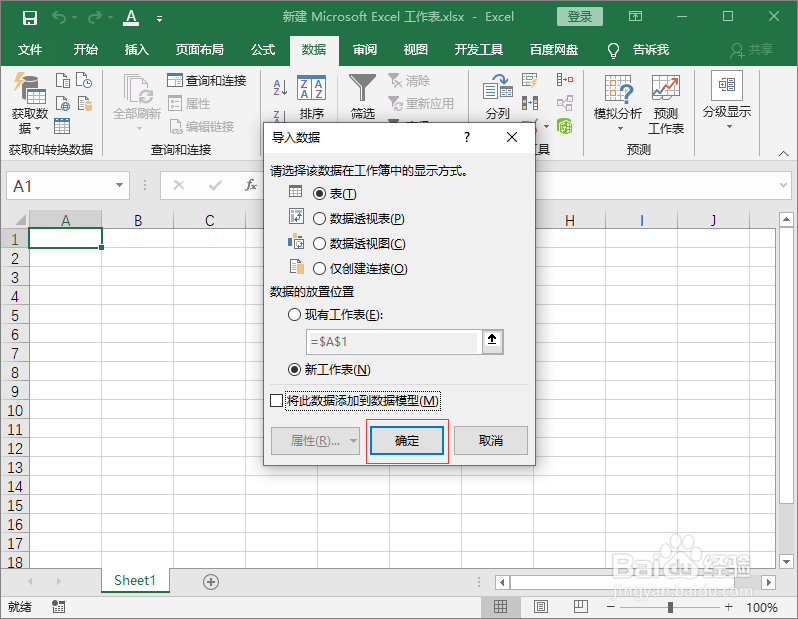Click the Save icon in quick access toolbar
The height and width of the screenshot is (619, 798).
pyautogui.click(x=30, y=18)
